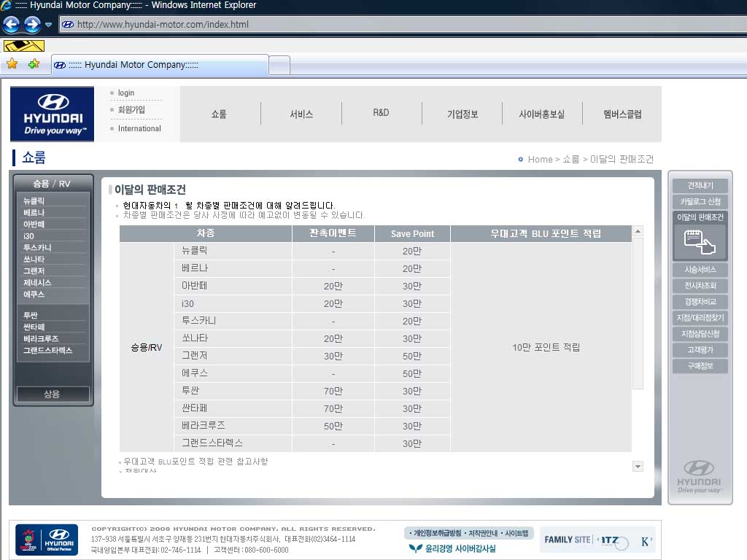Click the browser Back arrow button
The height and width of the screenshot is (560, 747).
click(x=11, y=24)
